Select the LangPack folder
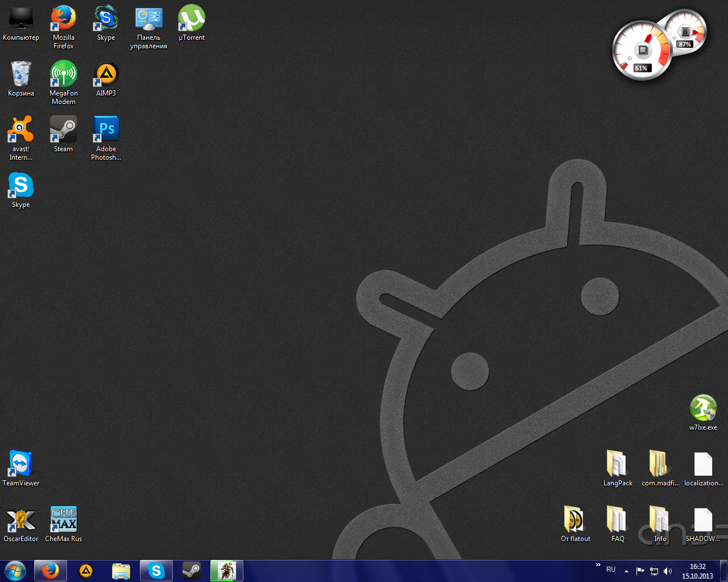This screenshot has width=728, height=582. tap(618, 469)
